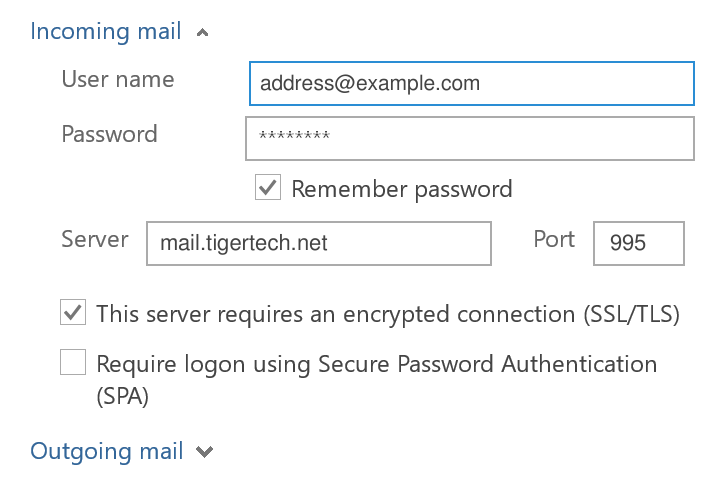Image resolution: width=728 pixels, height=491 pixels.
Task: Click the User name label
Action: [118, 80]
